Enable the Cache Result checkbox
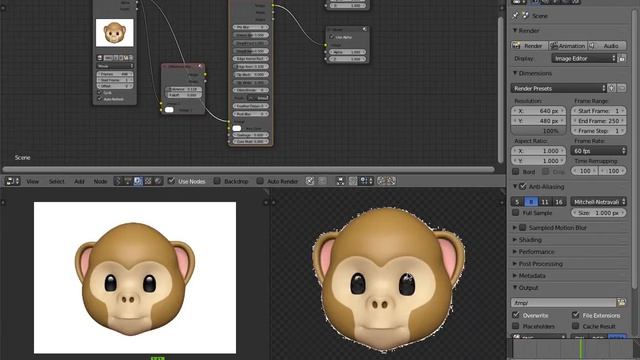The width and height of the screenshot is (640, 360). coord(576,326)
